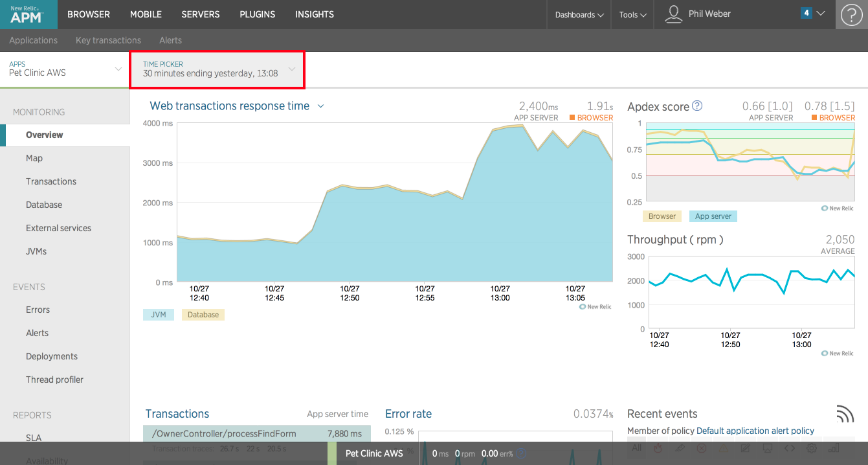Open the Default application alert policy link
This screenshot has width=868, height=465.
(x=755, y=431)
